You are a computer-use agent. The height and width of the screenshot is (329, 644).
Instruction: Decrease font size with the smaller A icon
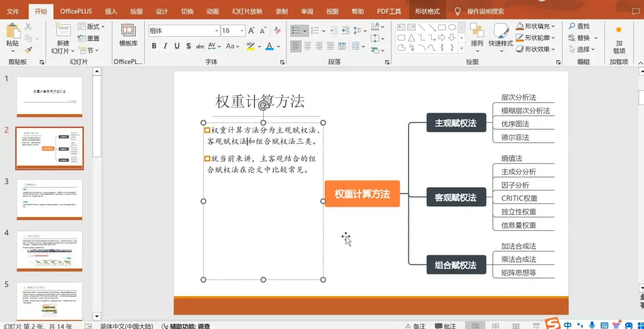click(x=263, y=30)
